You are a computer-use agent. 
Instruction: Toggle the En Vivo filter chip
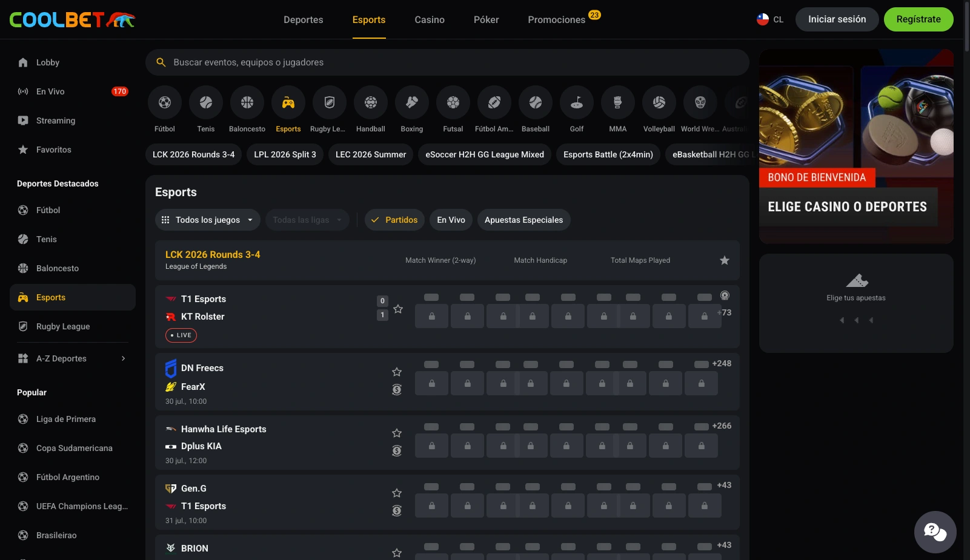click(451, 220)
